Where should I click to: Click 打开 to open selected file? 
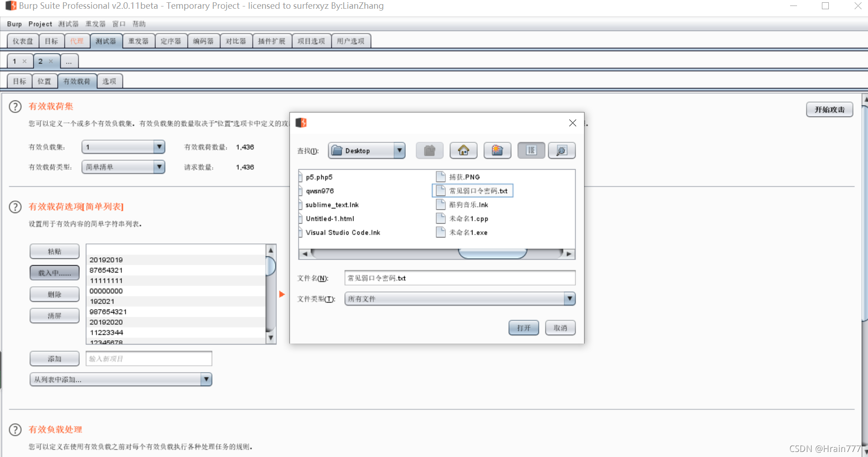coord(524,328)
